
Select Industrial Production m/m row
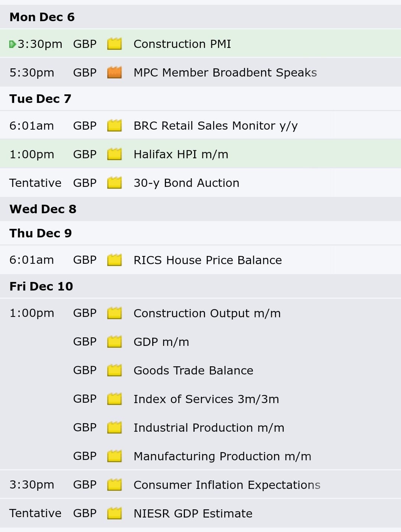[x=200, y=428]
